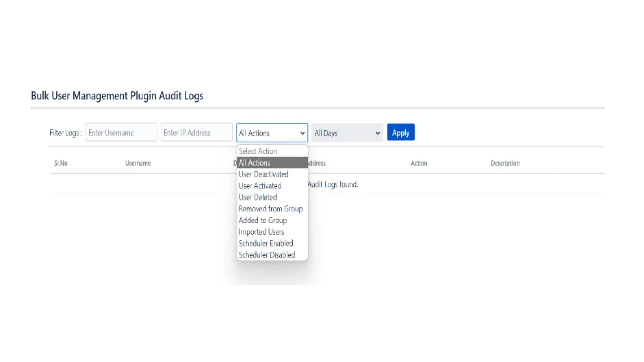Click the Description column header

click(505, 163)
